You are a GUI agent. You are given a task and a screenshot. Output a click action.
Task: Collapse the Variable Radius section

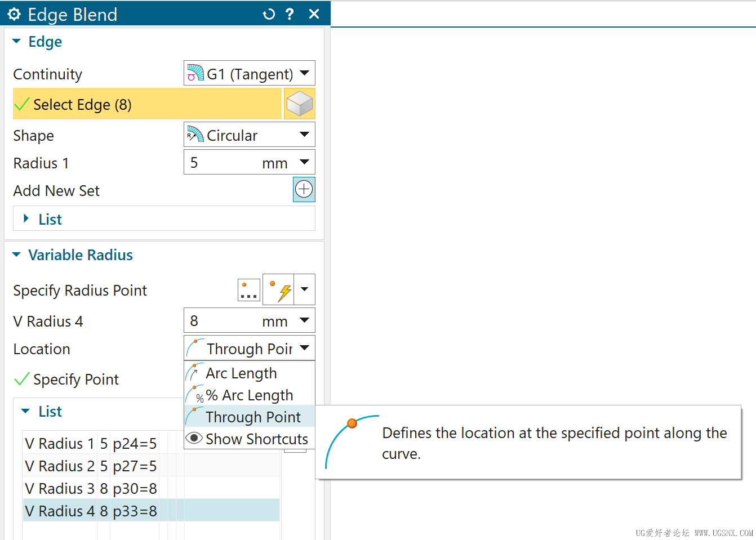click(x=16, y=255)
